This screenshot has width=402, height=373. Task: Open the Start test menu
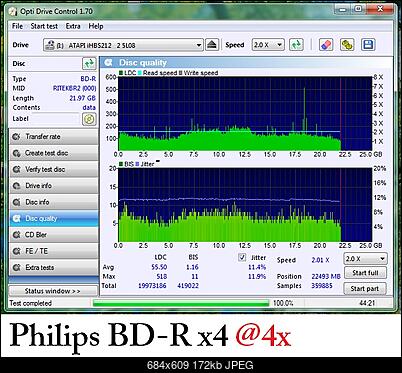(44, 26)
